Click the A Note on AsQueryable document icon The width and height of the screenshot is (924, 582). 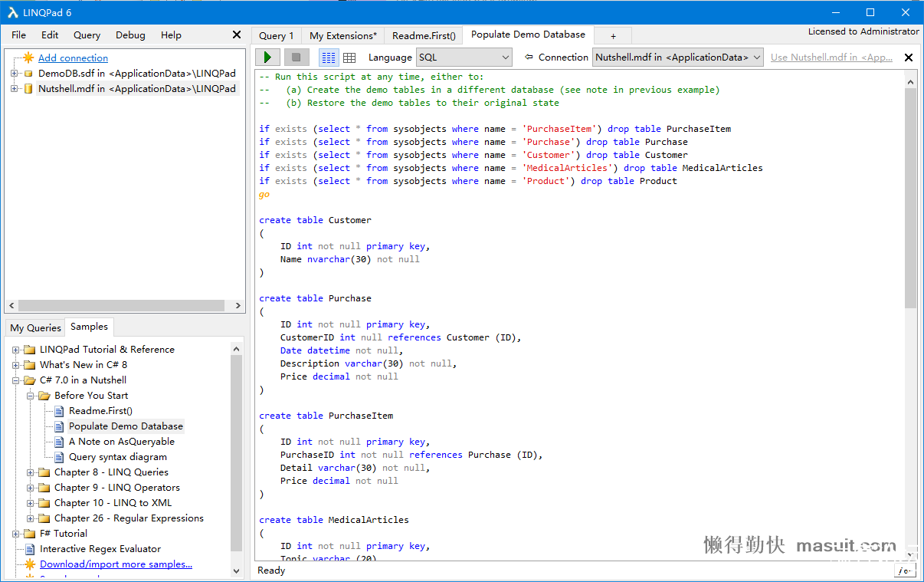coord(59,442)
